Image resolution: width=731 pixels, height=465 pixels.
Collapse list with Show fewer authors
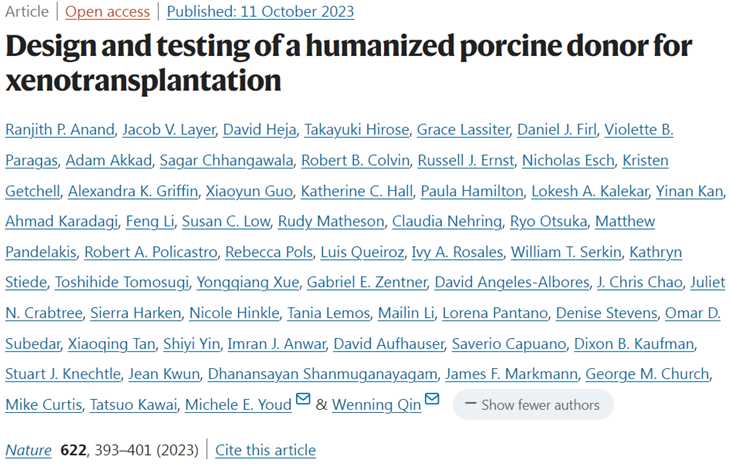[533, 404]
